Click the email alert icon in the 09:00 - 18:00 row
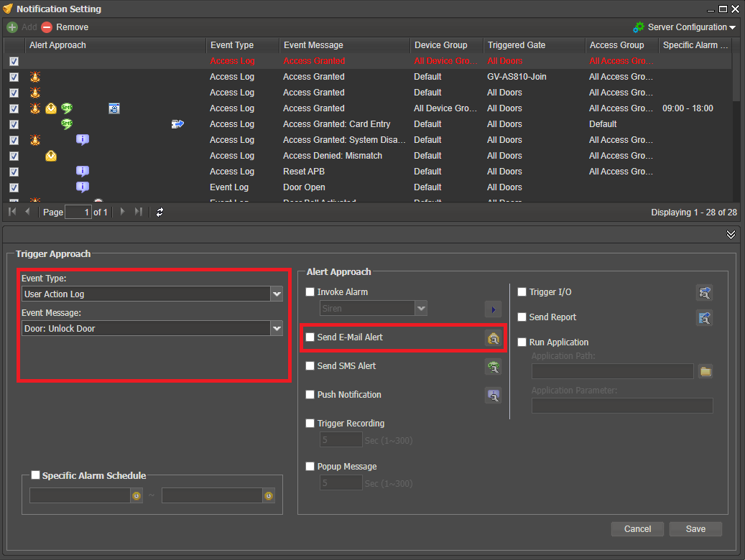 coord(51,108)
